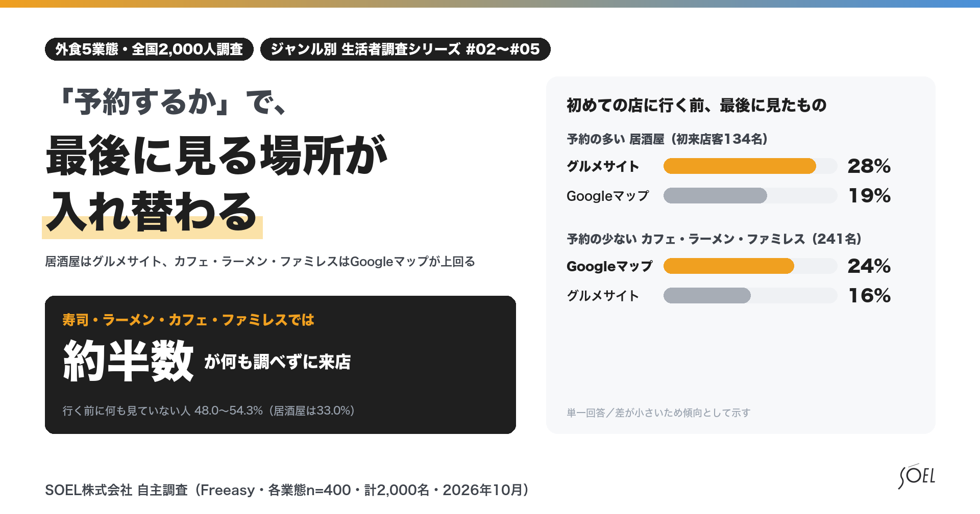The height and width of the screenshot is (514, 980).
Task: Click the orange 寿司・ラーメン・カフェ・ファミレスでは text
Action: tap(188, 320)
